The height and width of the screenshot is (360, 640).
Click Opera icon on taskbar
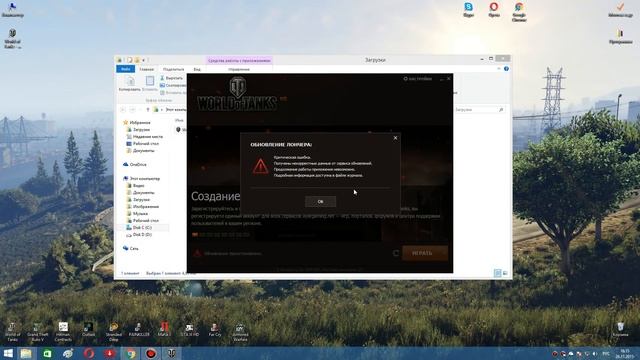(x=89, y=353)
